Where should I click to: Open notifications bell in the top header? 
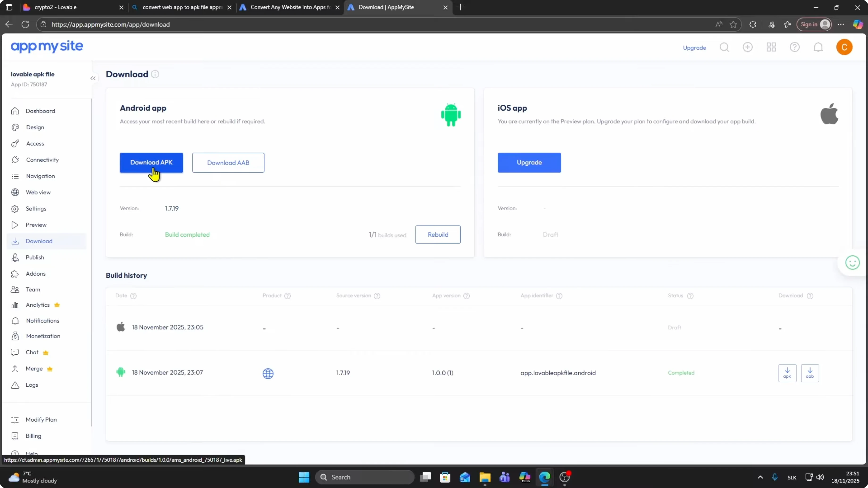click(818, 47)
